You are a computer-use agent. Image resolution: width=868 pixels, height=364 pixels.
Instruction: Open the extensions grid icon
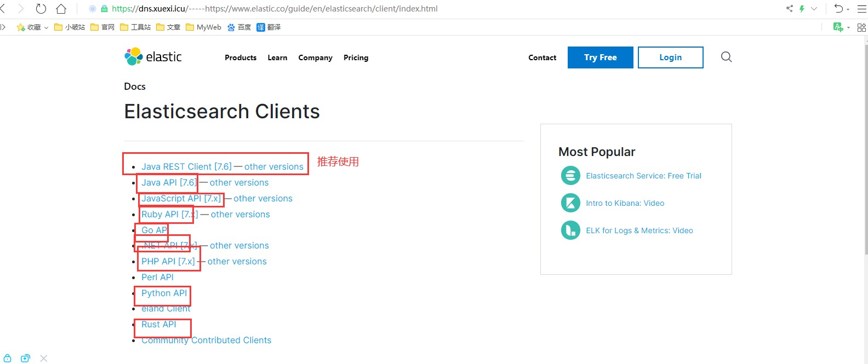(861, 27)
